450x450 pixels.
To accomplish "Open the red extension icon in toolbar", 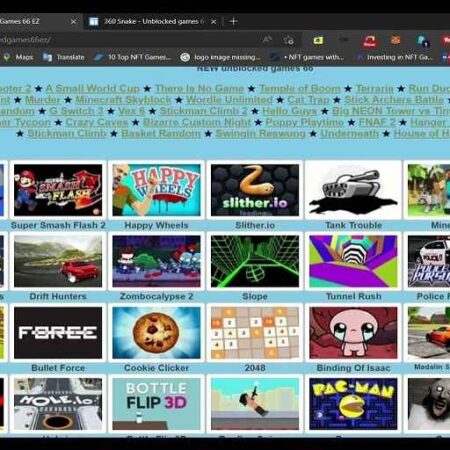I will (x=369, y=41).
